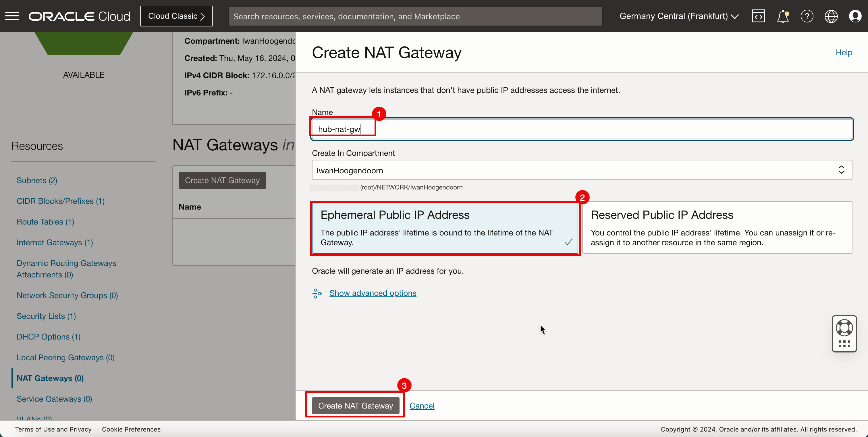Viewport: 868px width, 437px height.
Task: Click the notifications bell icon
Action: pyautogui.click(x=783, y=16)
